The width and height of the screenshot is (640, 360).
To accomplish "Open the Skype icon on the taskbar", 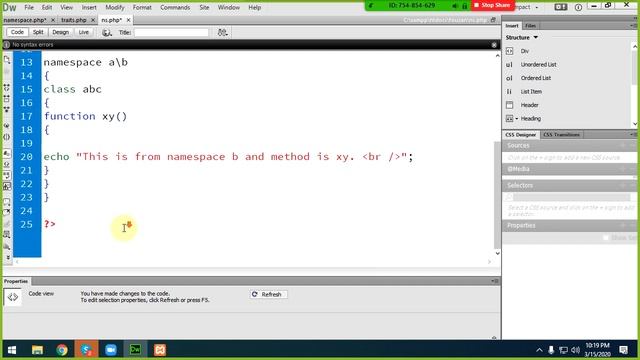I will pos(86,350).
